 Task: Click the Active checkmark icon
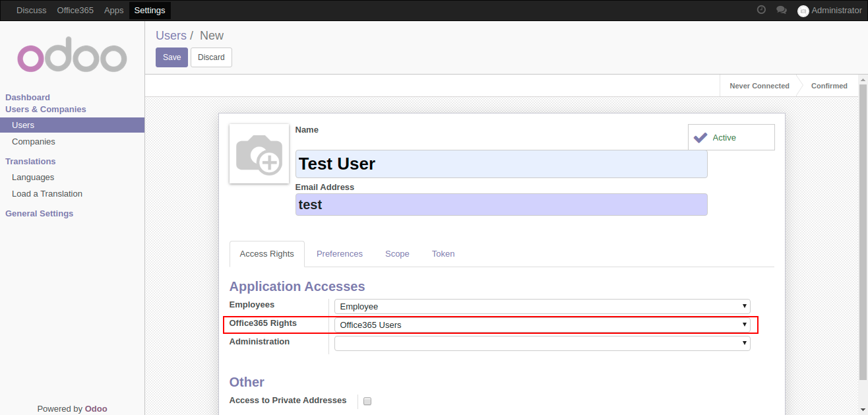click(x=700, y=137)
